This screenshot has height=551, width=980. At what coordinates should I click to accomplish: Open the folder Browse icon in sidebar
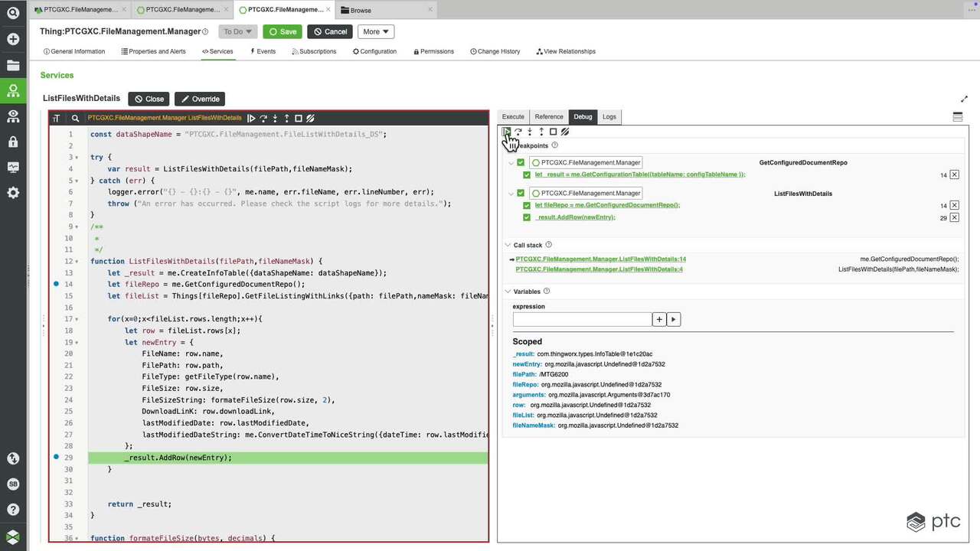[x=13, y=65]
